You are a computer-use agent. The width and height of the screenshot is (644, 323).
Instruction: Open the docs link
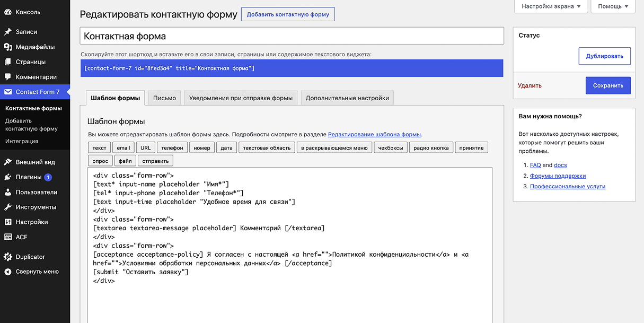560,165
